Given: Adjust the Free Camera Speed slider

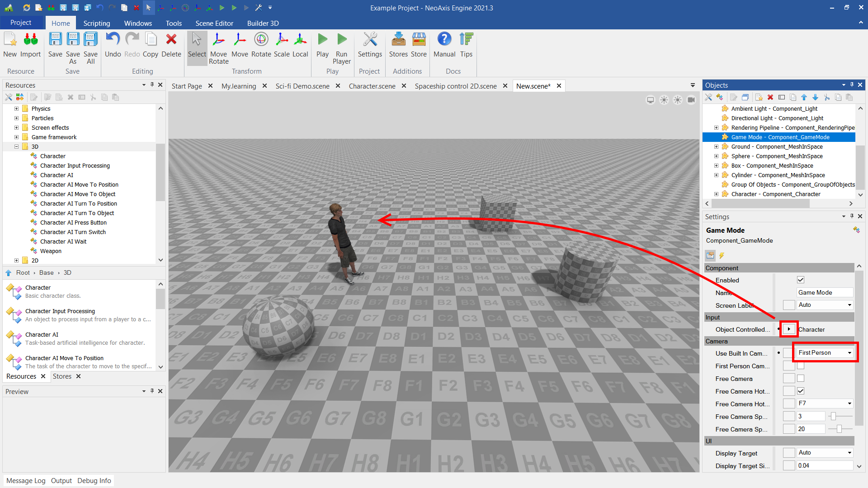Looking at the screenshot, I should click(834, 417).
